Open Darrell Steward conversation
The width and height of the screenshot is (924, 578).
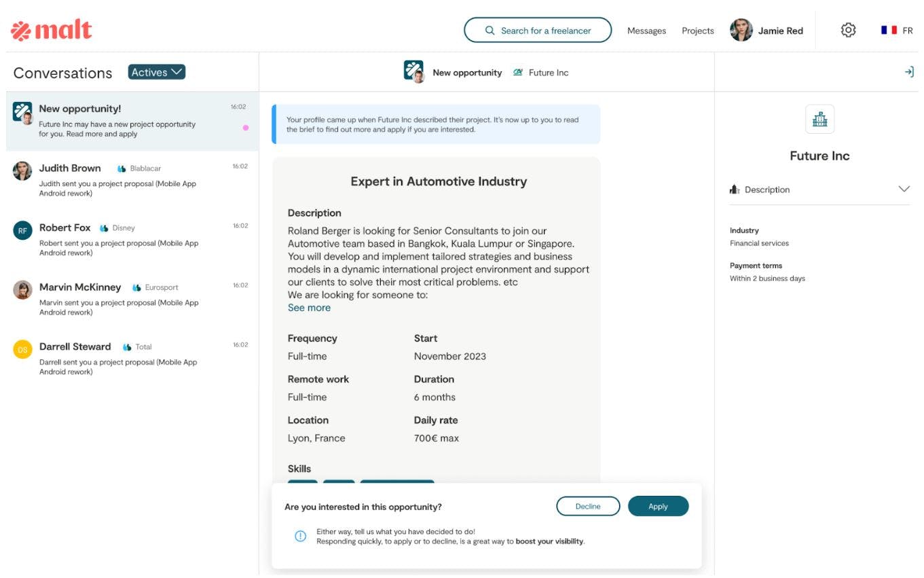(132, 359)
